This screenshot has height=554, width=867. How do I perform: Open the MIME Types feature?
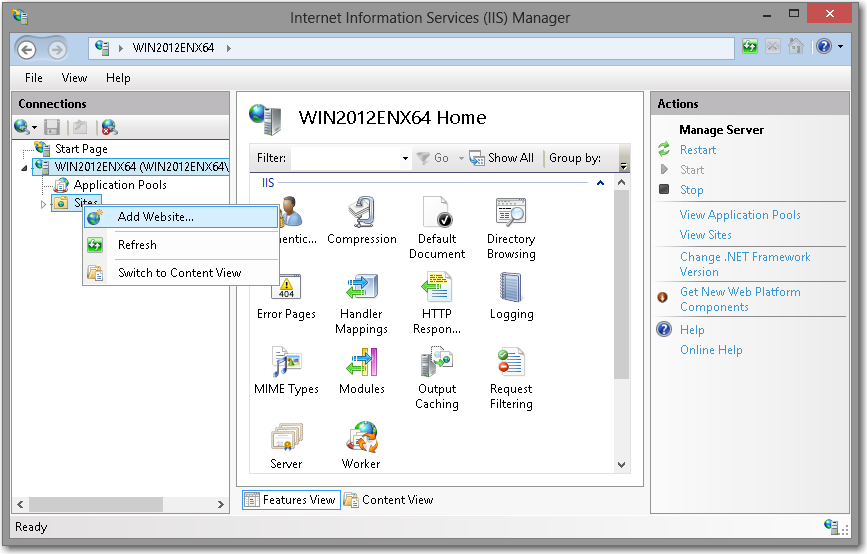pyautogui.click(x=286, y=372)
